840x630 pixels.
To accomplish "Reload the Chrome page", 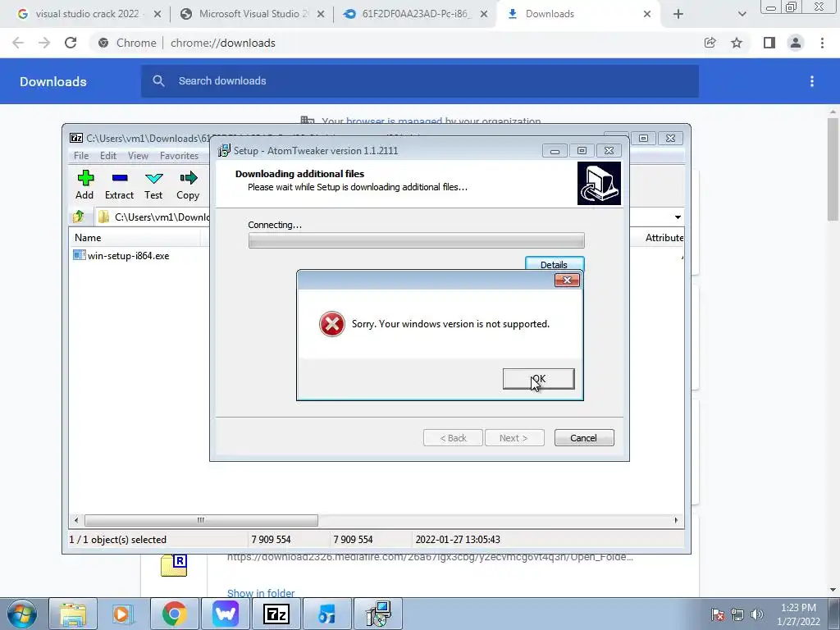I will click(x=71, y=43).
